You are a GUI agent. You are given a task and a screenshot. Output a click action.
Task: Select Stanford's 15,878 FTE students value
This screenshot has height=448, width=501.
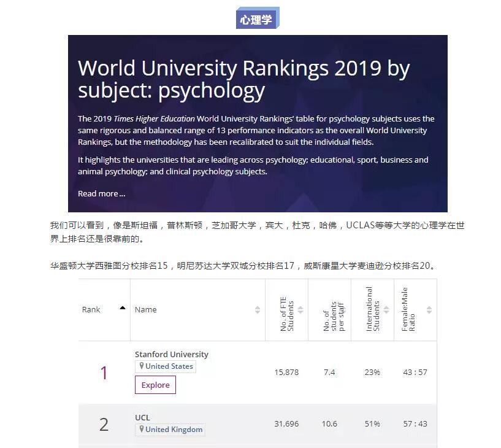tap(286, 373)
